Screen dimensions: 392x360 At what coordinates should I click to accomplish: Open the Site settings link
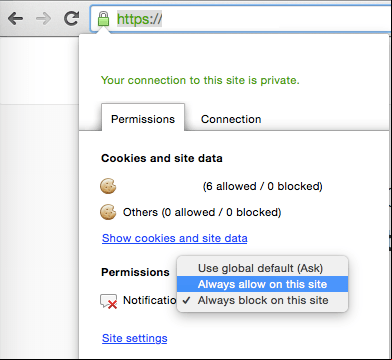(135, 338)
